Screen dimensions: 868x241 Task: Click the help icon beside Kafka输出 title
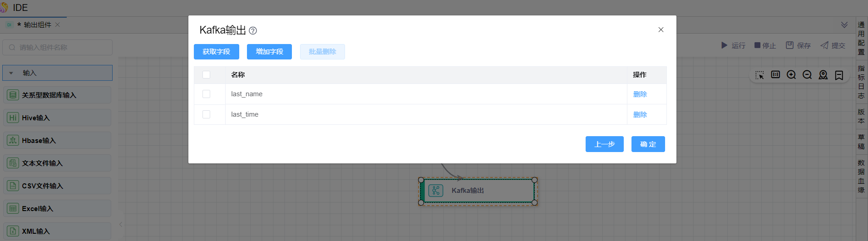coord(253,31)
